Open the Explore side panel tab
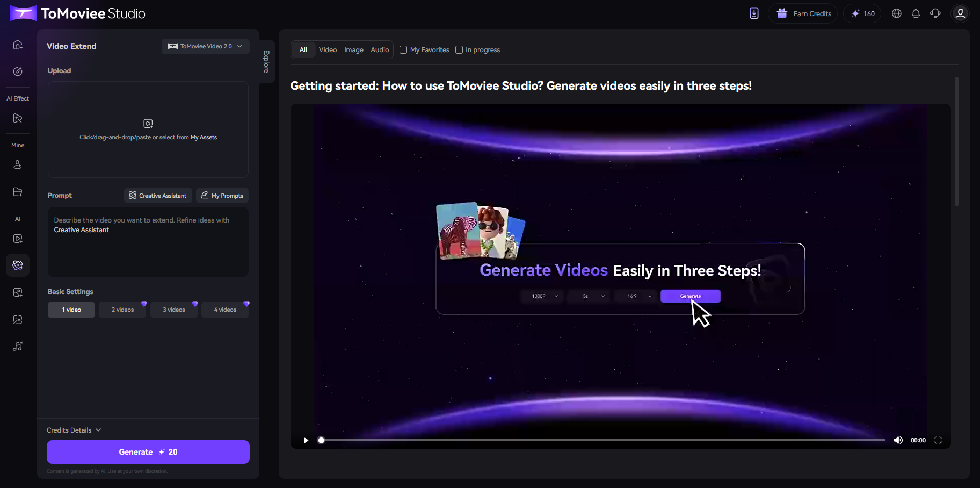This screenshot has height=488, width=980. [265, 60]
